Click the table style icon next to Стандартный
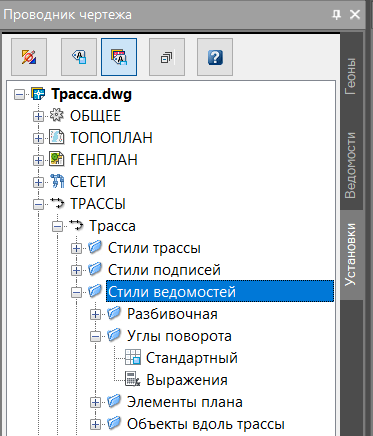 [133, 357]
